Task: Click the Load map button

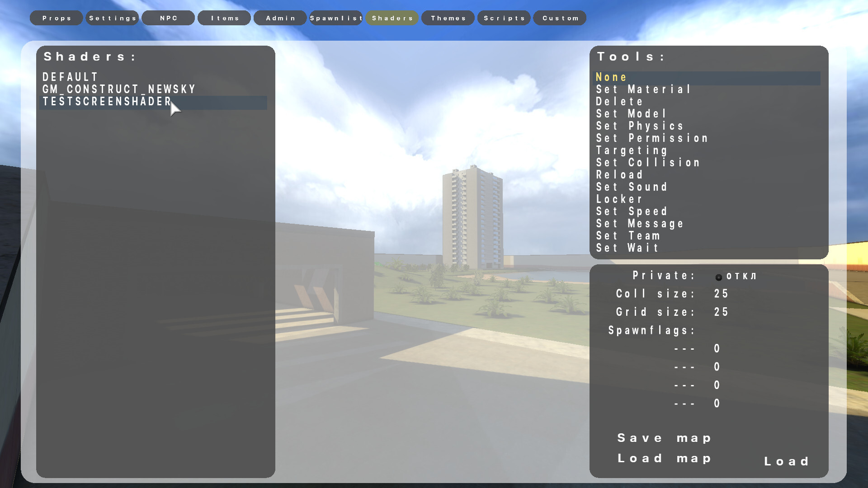Action: [665, 459]
